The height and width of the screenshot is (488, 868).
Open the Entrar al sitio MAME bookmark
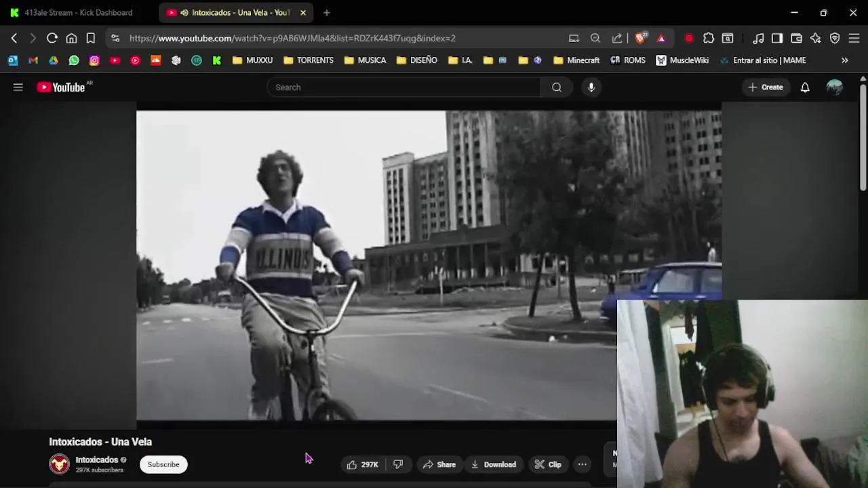click(763, 60)
